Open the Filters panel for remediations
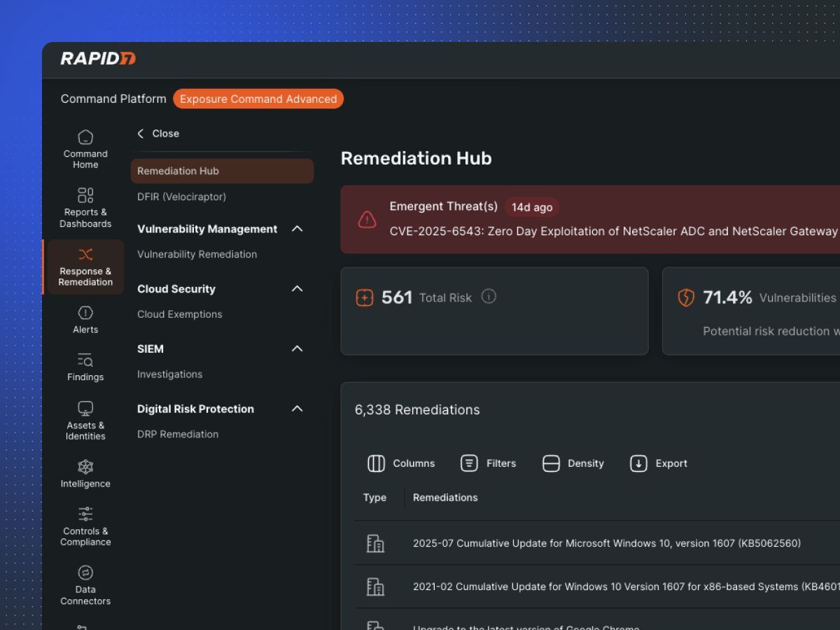The image size is (840, 630). tap(489, 463)
